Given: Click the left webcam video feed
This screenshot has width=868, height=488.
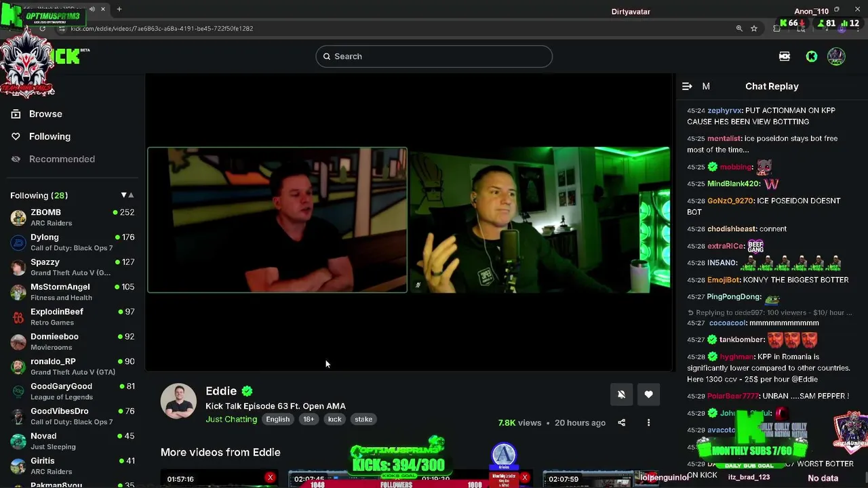Looking at the screenshot, I should click(277, 220).
